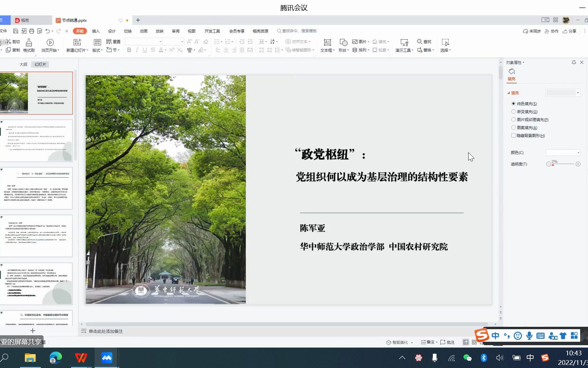Choose 渐变填充 gradient fill option
The width and height of the screenshot is (588, 368).
point(513,111)
